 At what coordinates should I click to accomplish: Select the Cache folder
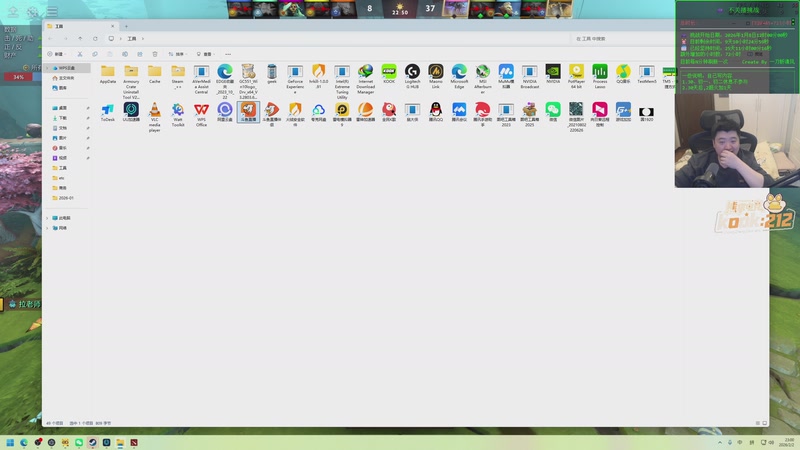(x=155, y=74)
